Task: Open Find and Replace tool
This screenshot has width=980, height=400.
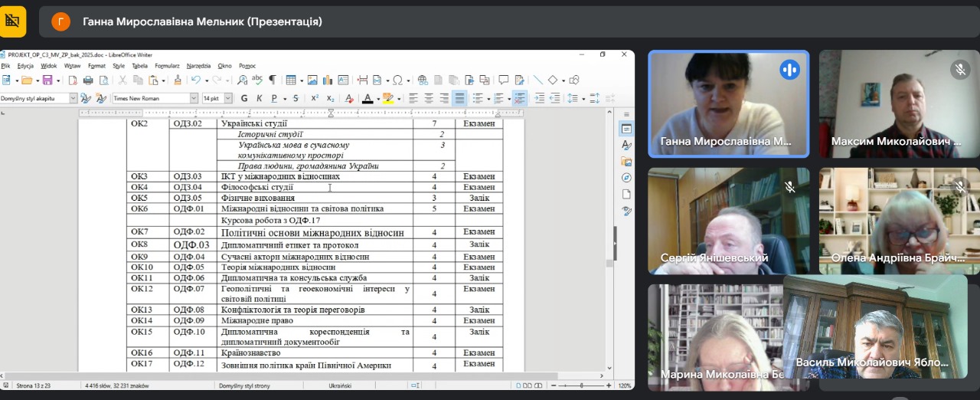Action: pos(242,80)
